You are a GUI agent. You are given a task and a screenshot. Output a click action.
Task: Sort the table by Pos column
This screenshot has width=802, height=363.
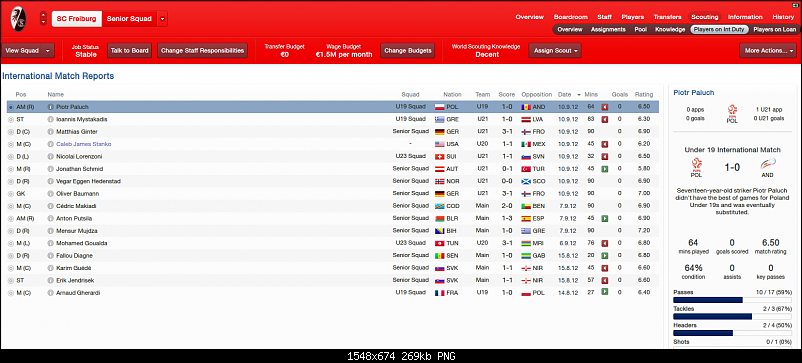tap(21, 95)
